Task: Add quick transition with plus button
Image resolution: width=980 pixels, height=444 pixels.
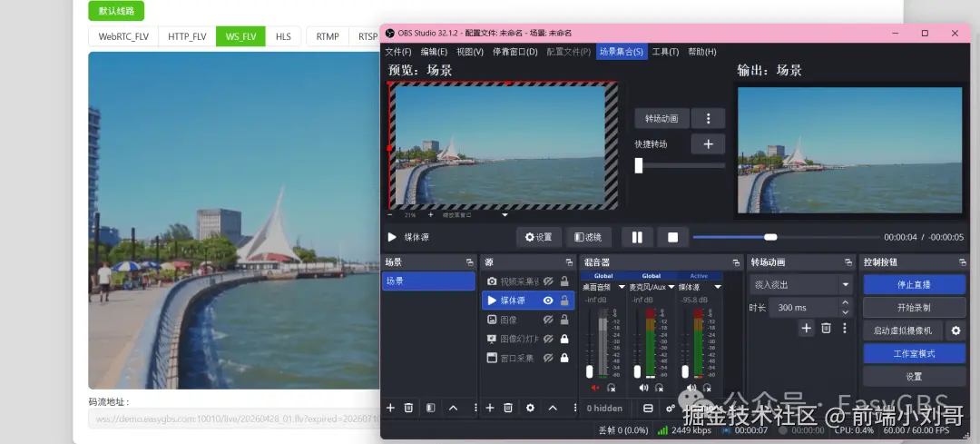Action: [x=708, y=143]
